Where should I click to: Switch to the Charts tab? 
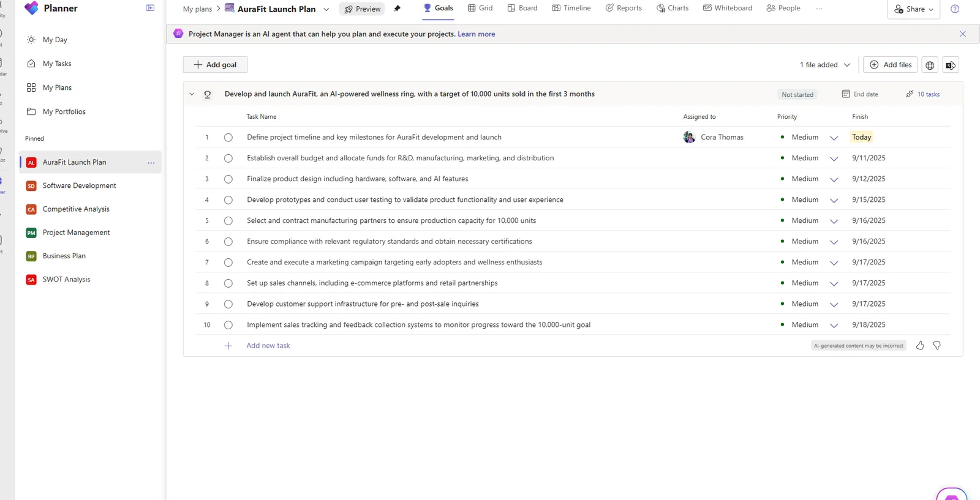coord(673,8)
